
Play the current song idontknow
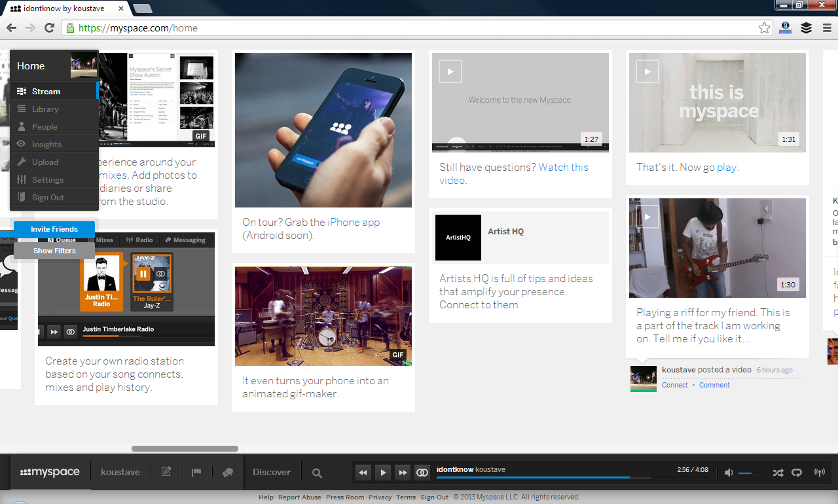pos(383,472)
